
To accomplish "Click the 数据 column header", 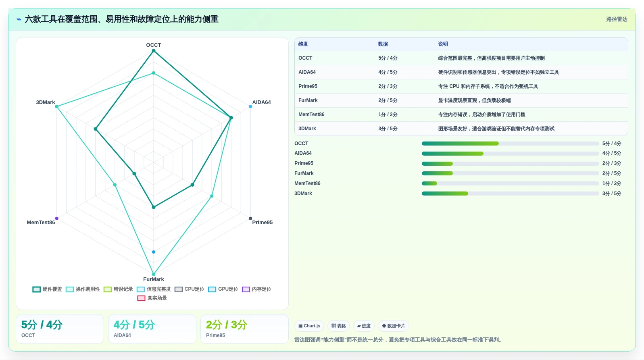I will [383, 44].
